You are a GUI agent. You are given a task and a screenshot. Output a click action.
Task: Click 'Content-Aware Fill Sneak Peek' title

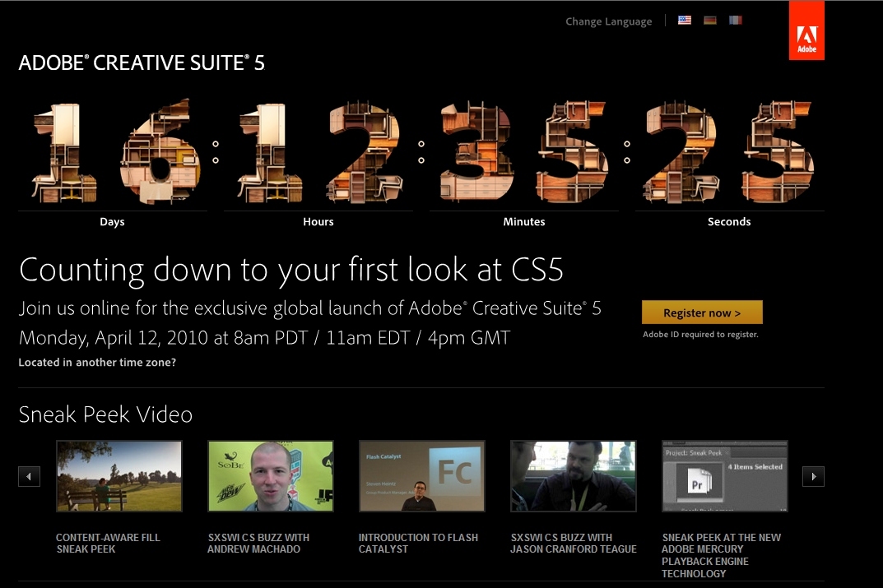[108, 543]
